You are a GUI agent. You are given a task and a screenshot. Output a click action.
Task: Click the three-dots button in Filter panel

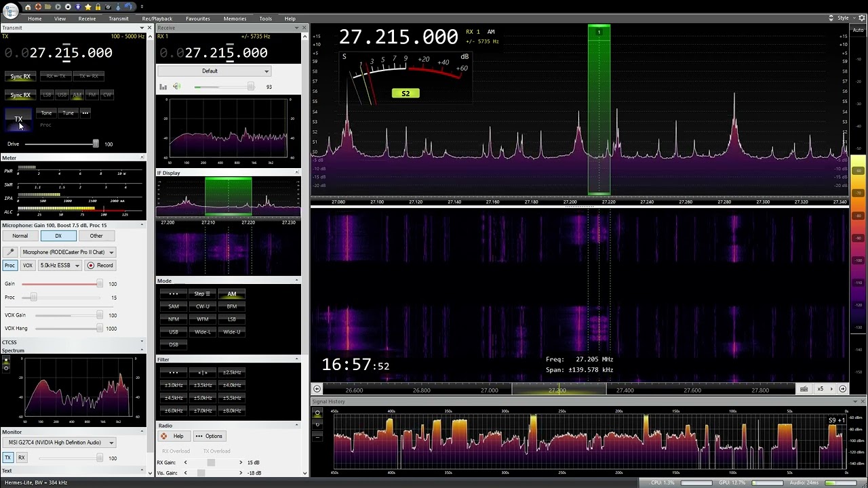coord(174,373)
